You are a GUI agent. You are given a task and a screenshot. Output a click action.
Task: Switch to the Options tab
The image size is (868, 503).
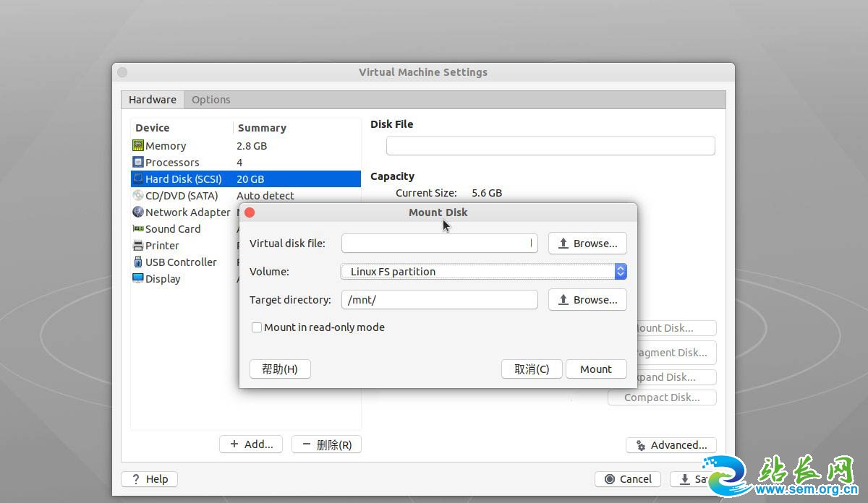click(x=210, y=100)
